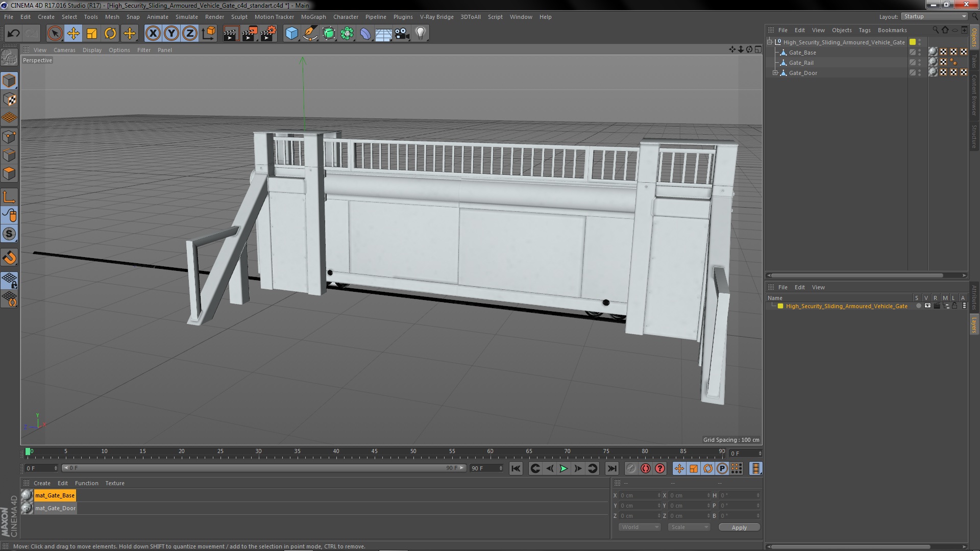Enable Edges mode

coord(9,155)
